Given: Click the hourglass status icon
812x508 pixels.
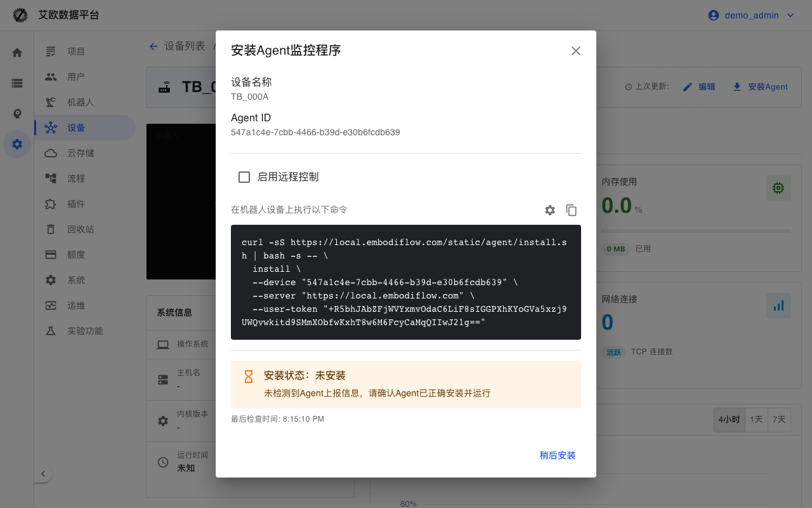Looking at the screenshot, I should click(x=249, y=377).
